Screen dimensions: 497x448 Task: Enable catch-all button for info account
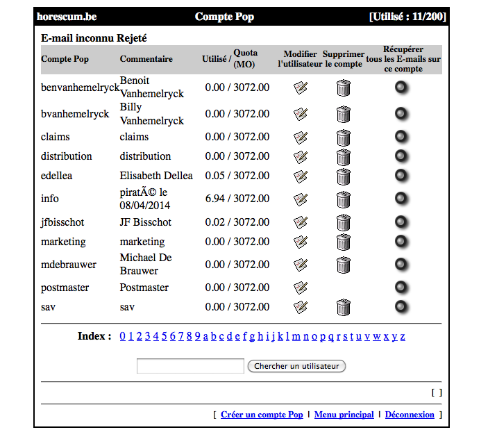402,199
